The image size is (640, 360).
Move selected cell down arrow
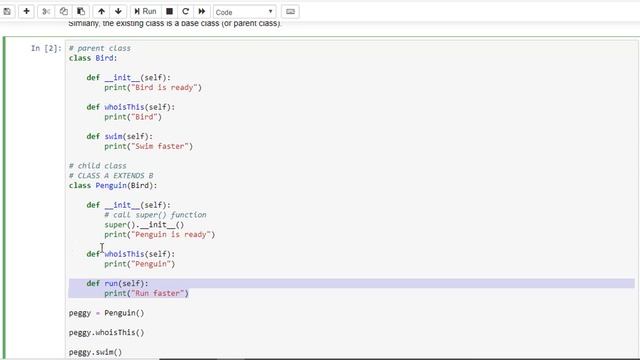(x=118, y=11)
